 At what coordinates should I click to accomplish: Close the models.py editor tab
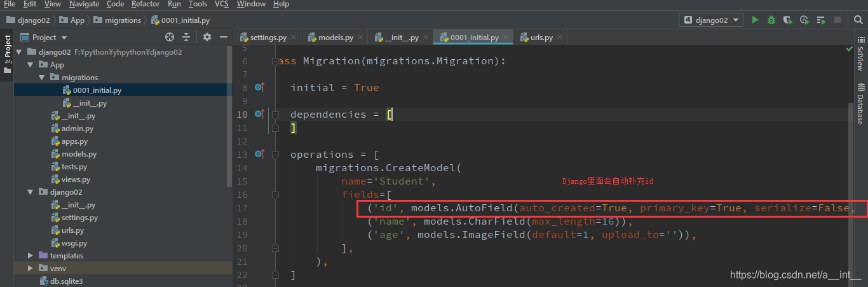pyautogui.click(x=360, y=38)
